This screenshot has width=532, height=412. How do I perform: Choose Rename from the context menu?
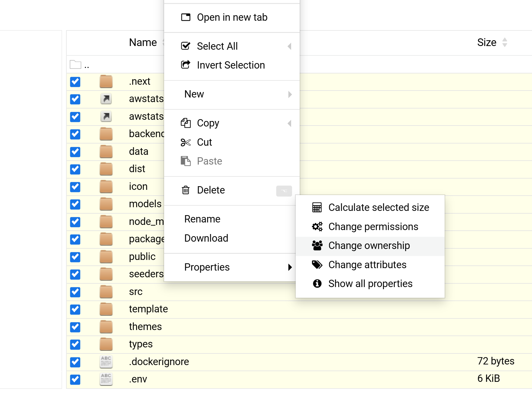pos(232,219)
